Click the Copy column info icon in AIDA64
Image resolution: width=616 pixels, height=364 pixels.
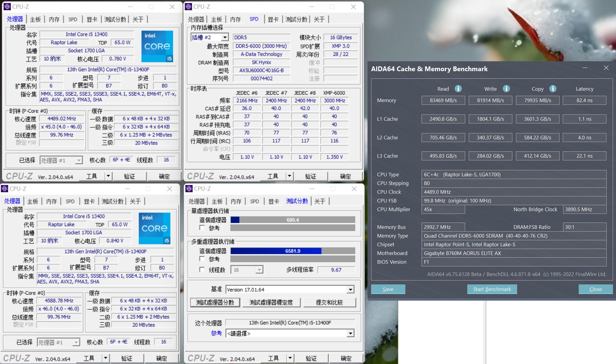553,89
